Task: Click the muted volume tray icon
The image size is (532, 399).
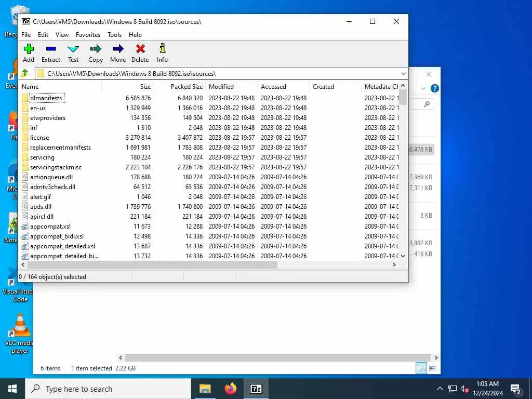Action: tap(464, 389)
